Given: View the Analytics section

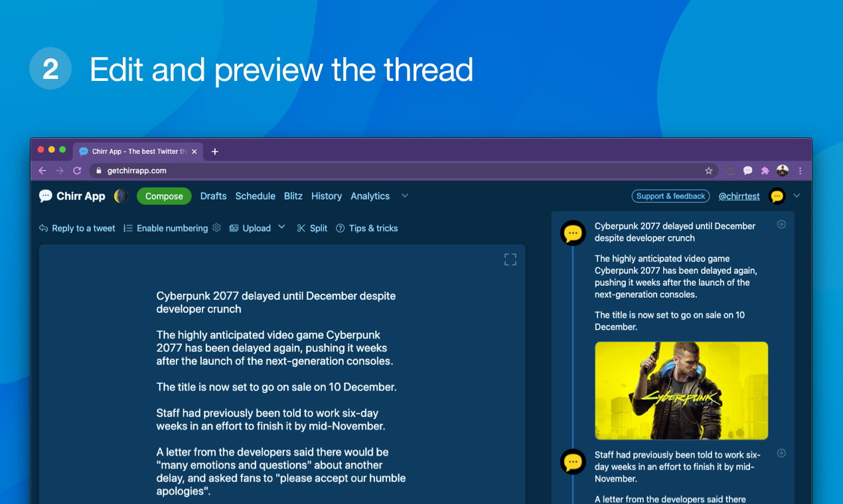Looking at the screenshot, I should [370, 196].
